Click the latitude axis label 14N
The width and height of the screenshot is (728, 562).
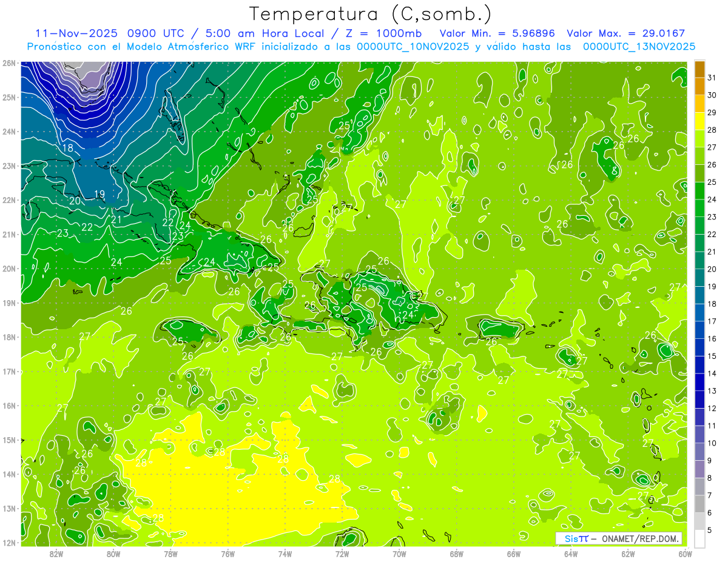point(8,474)
